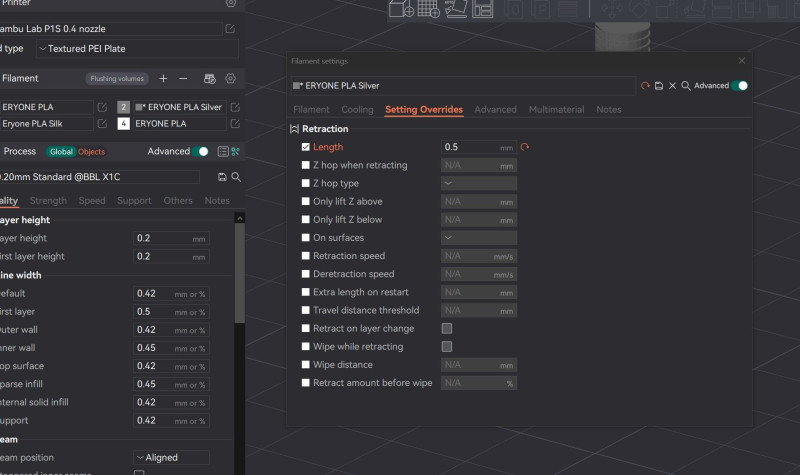This screenshot has height=475, width=800.
Task: Click gray swatch beside ERYONE PLA Silver name
Action: [x=296, y=86]
